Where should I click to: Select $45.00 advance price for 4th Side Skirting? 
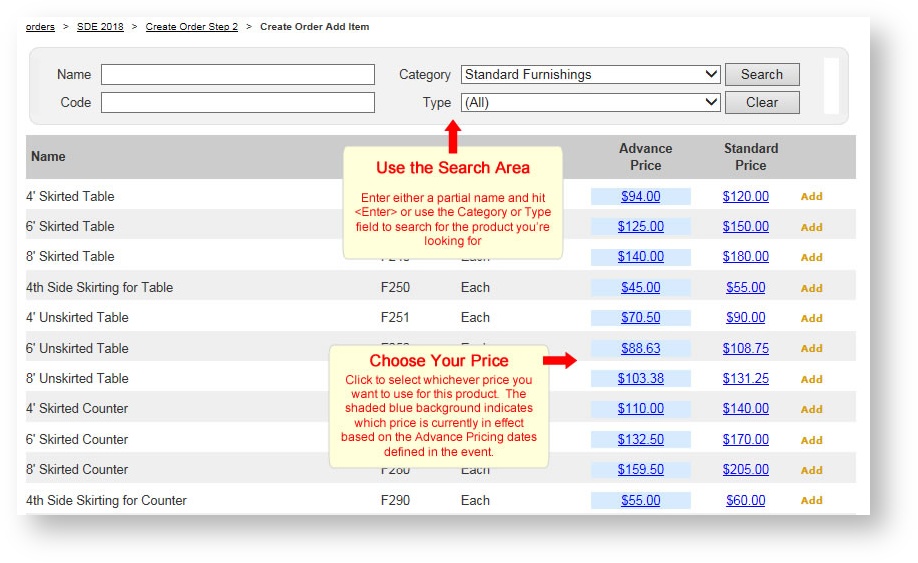tap(640, 288)
